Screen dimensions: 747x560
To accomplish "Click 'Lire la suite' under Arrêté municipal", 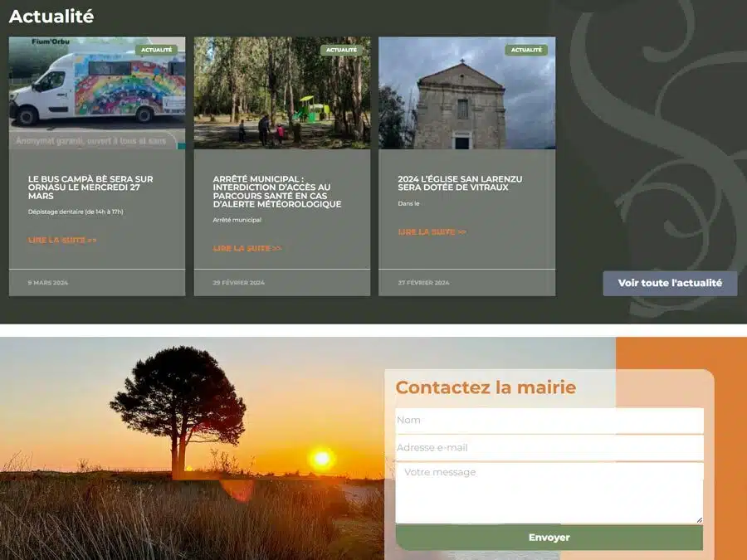I will click(x=247, y=248).
